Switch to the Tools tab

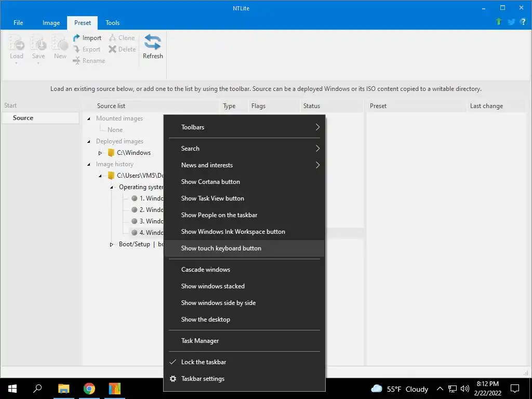112,23
